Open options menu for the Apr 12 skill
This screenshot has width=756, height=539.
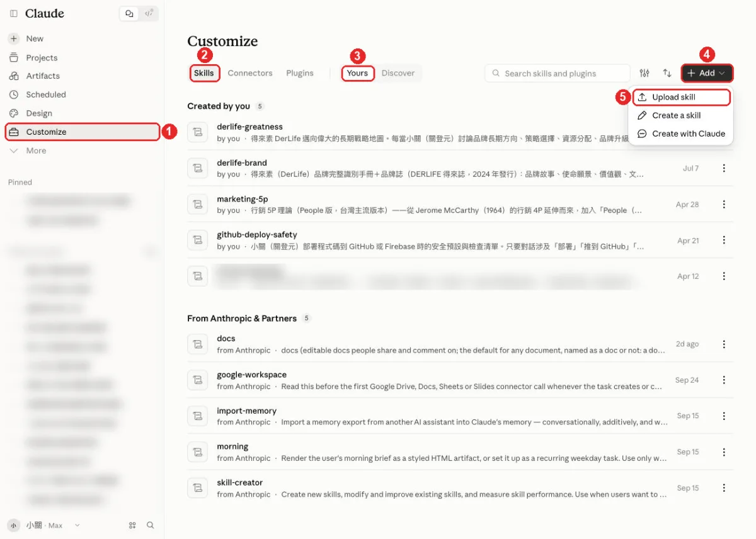[724, 276]
